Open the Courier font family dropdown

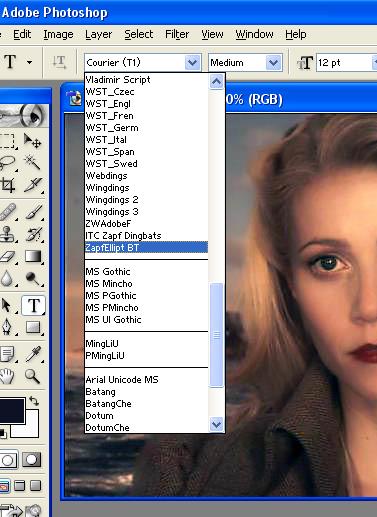point(192,62)
